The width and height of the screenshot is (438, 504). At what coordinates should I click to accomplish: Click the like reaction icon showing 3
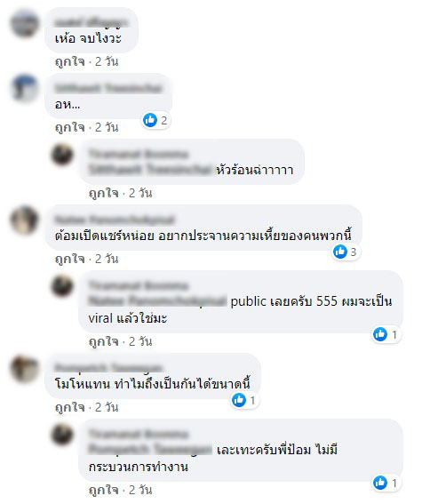(340, 252)
